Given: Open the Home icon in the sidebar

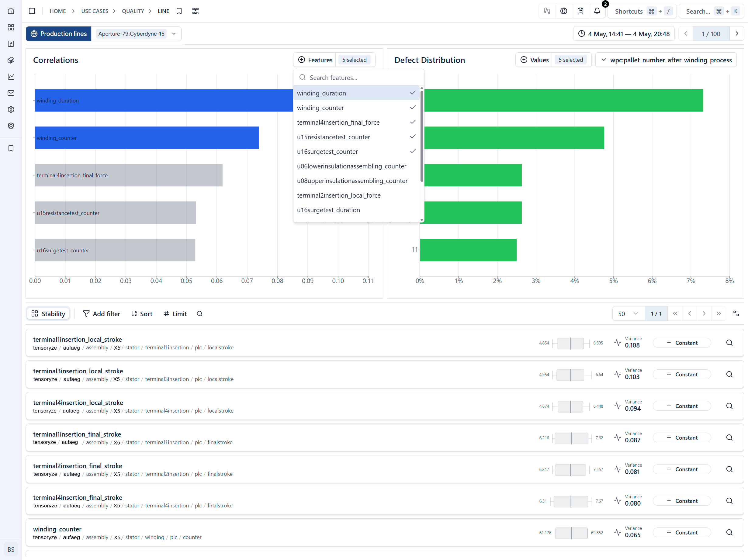Looking at the screenshot, I should 11,11.
